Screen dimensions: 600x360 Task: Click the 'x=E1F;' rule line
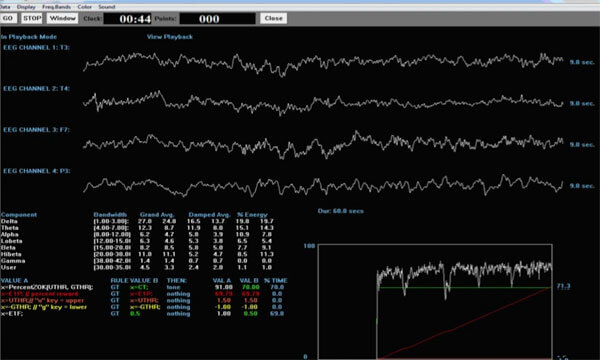click(12, 313)
